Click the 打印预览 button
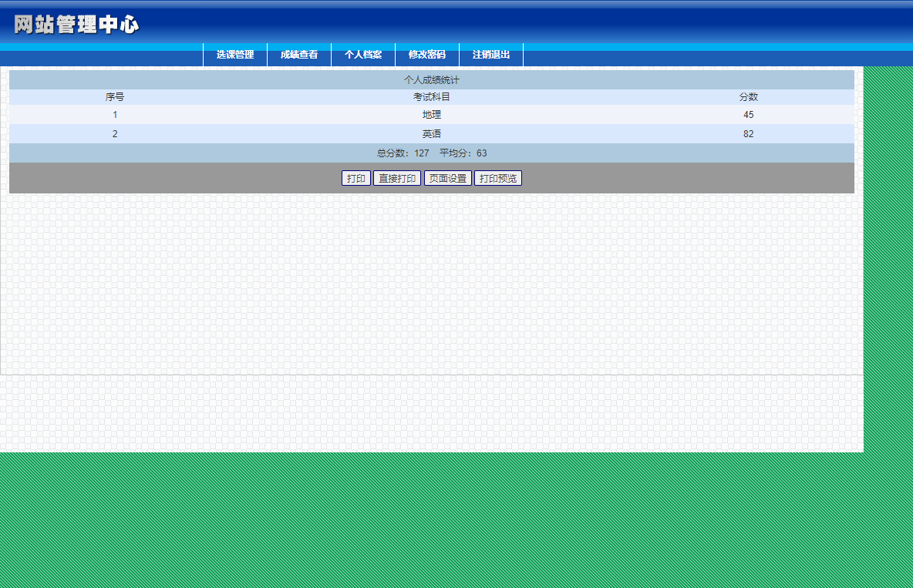913x588 pixels. point(498,178)
